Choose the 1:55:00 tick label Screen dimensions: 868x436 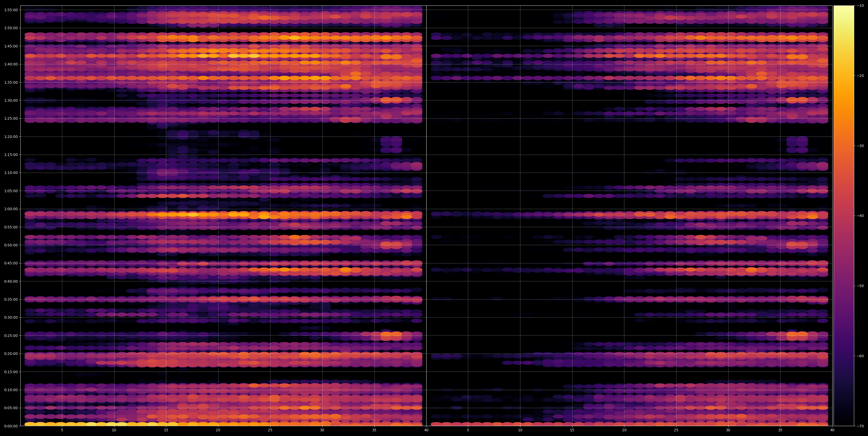coord(11,10)
